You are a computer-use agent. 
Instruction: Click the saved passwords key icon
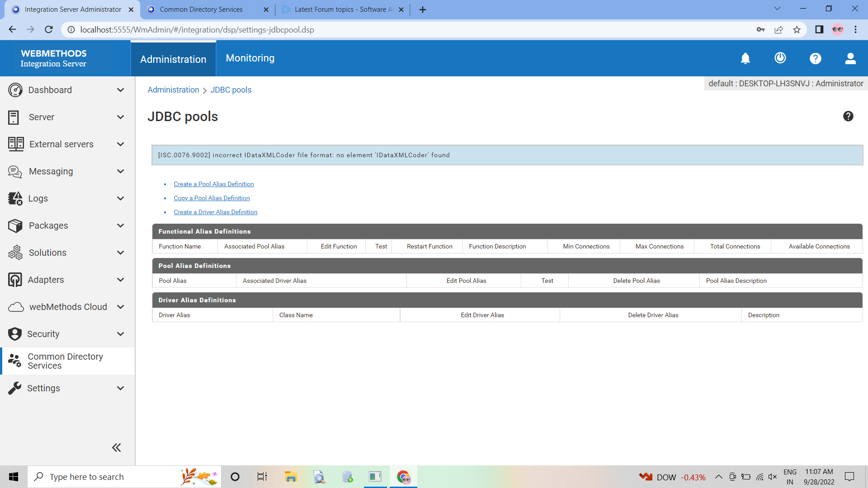[x=760, y=29]
